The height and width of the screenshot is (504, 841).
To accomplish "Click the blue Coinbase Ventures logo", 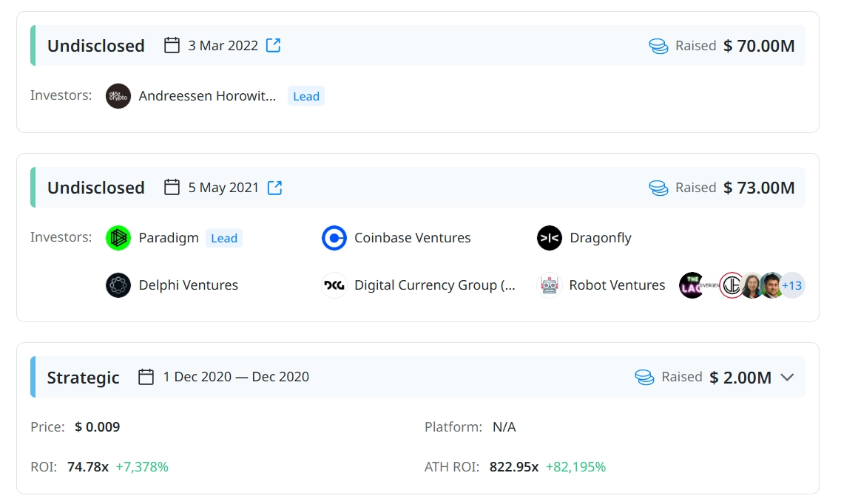I will 334,238.
